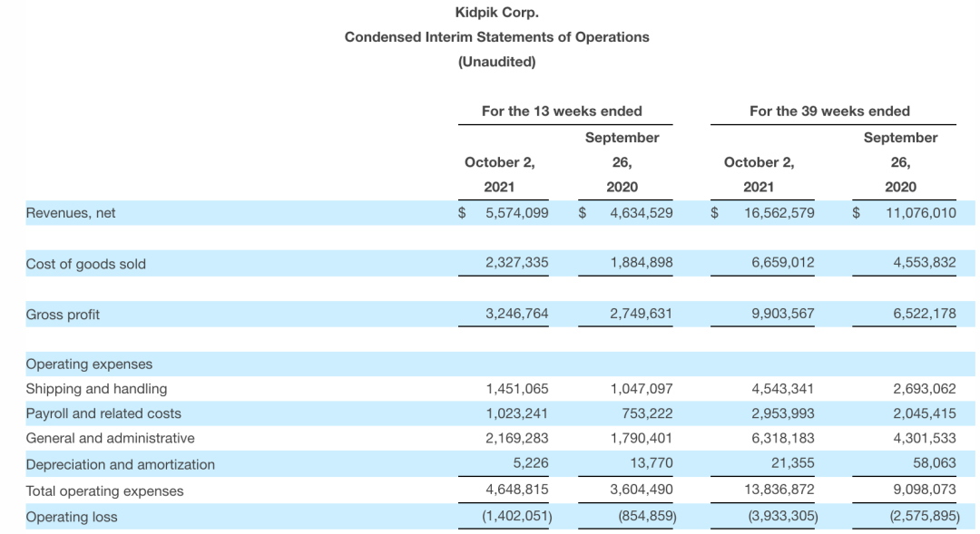Select the General and administrative label
Image resolution: width=980 pixels, height=534 pixels.
[x=110, y=439]
